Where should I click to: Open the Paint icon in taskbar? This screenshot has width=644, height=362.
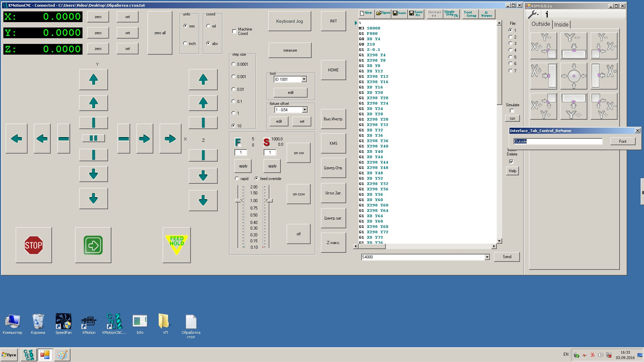(62, 355)
